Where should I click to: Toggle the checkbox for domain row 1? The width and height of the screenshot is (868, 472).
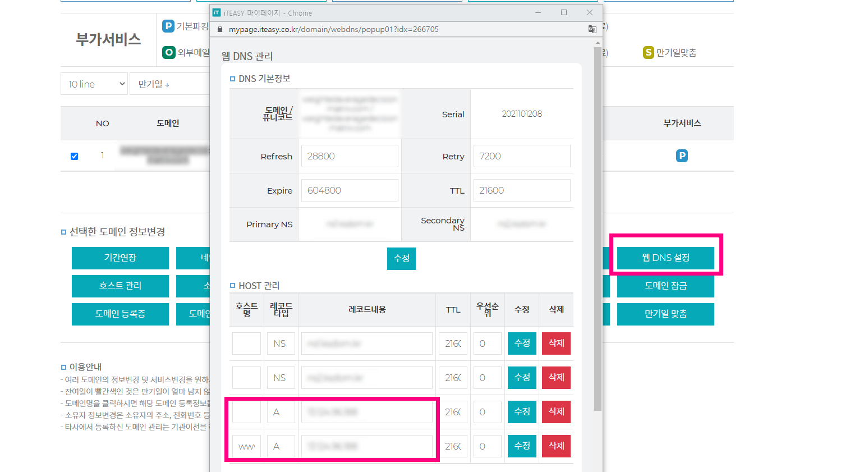tap(74, 156)
